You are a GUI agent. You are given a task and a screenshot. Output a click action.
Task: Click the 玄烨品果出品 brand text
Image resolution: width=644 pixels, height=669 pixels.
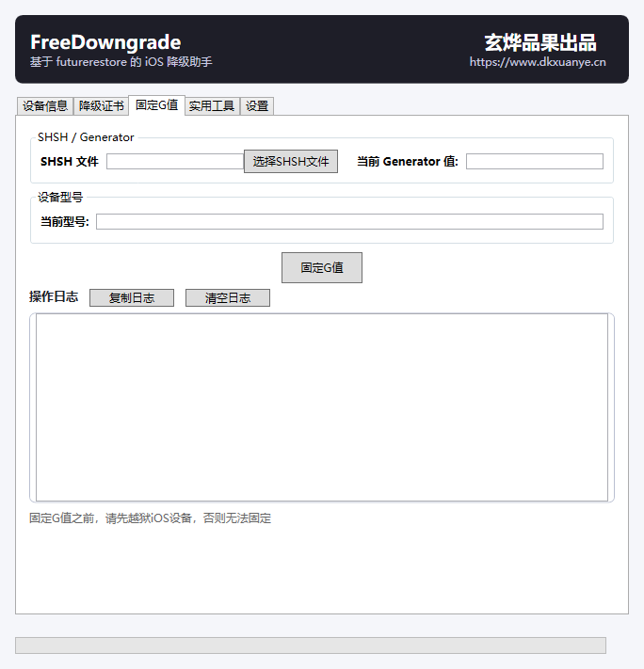(540, 42)
